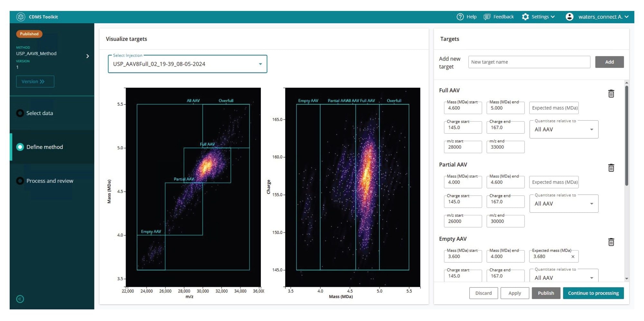Delete the Full AAV target

[611, 94]
